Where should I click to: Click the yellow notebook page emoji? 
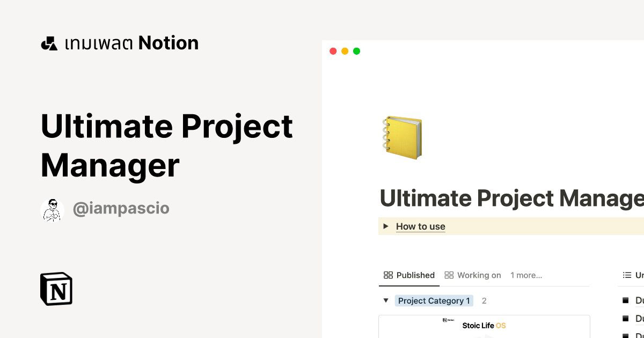pos(401,137)
